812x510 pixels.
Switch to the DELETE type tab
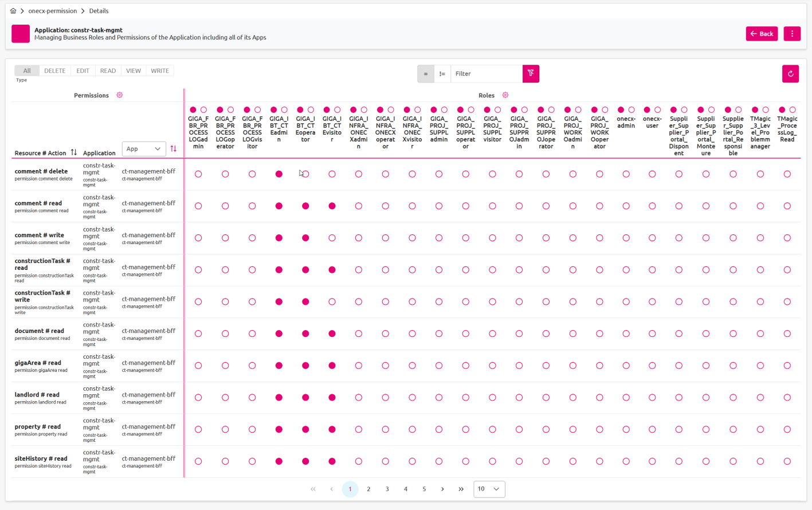[x=54, y=71]
